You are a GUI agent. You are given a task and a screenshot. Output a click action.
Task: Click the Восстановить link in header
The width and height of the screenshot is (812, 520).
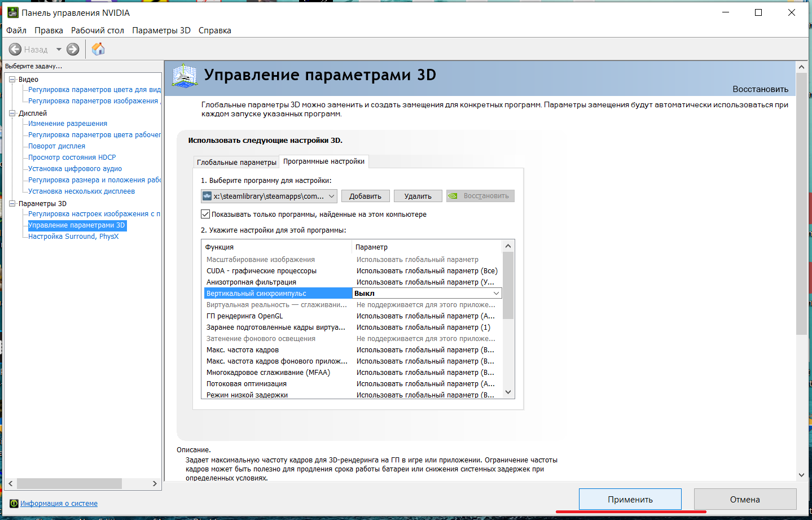point(761,89)
